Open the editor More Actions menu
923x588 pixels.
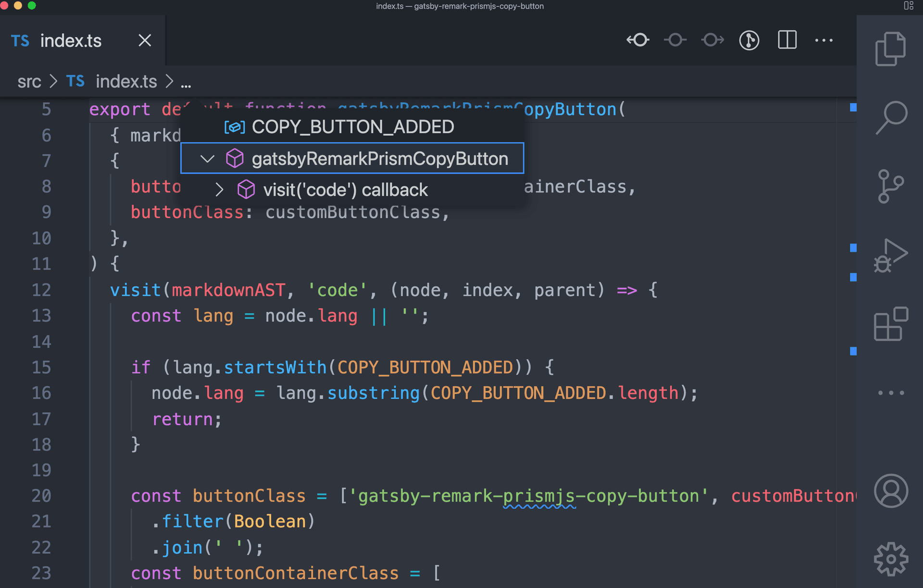pyautogui.click(x=824, y=40)
